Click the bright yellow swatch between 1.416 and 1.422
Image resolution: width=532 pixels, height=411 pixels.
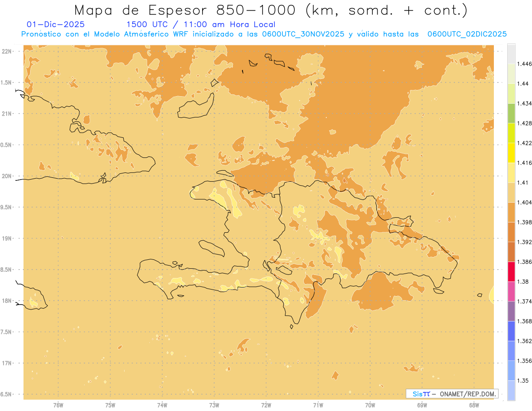tap(511, 153)
